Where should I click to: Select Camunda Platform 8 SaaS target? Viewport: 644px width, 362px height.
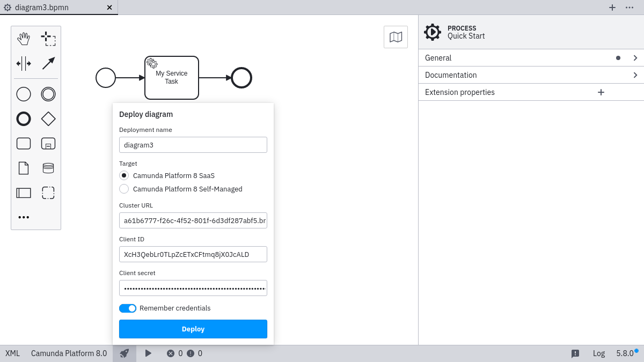[124, 175]
